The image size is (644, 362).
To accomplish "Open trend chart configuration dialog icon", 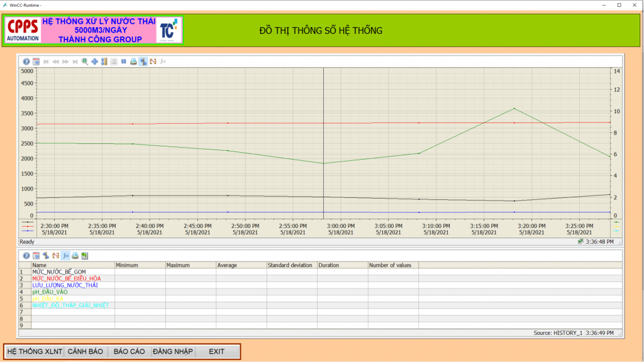I will click(x=36, y=62).
